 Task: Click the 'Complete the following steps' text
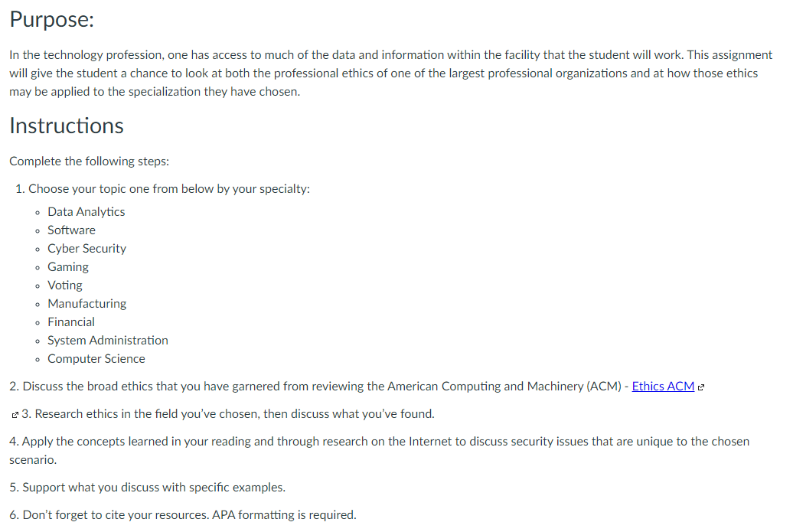pos(89,162)
